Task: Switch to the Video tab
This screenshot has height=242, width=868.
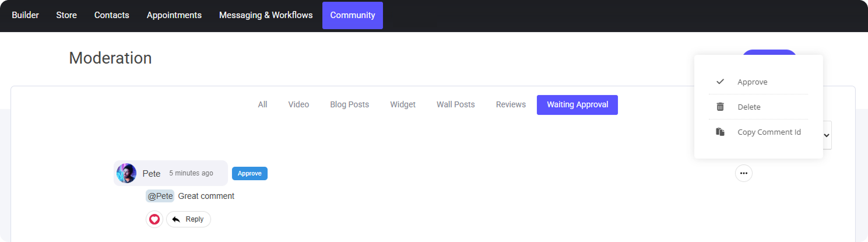Action: [298, 105]
